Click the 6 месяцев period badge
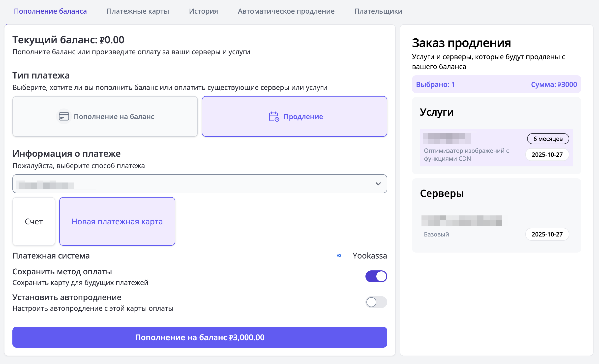 point(548,139)
